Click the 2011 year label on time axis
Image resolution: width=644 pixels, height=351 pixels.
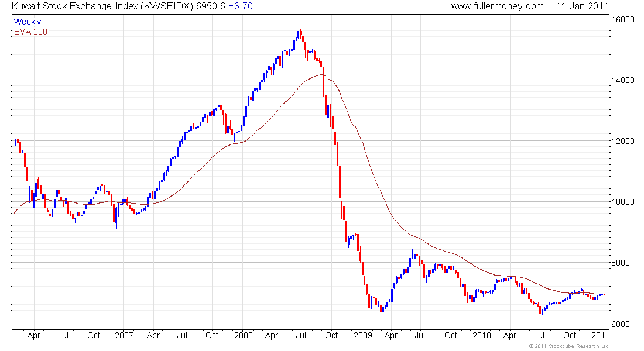tap(600, 335)
